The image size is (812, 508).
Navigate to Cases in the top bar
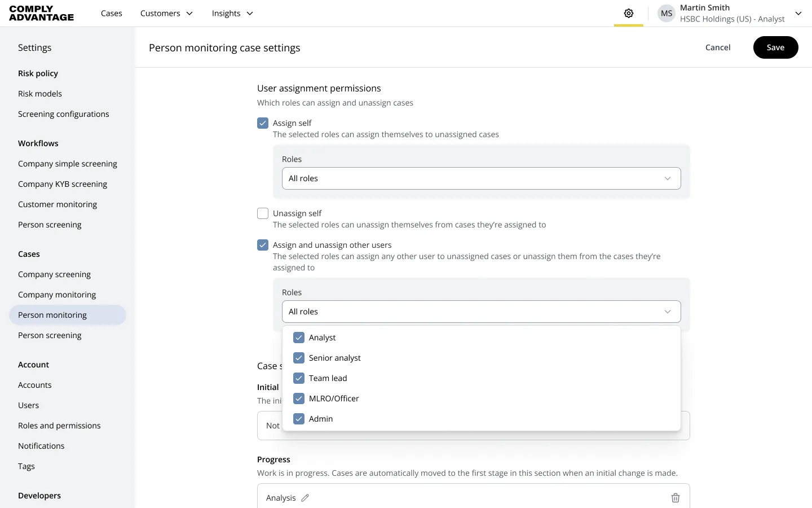click(x=111, y=13)
